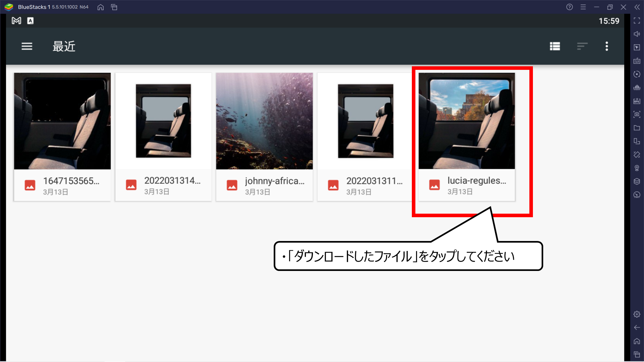Click the Install APK icon

[x=637, y=101]
